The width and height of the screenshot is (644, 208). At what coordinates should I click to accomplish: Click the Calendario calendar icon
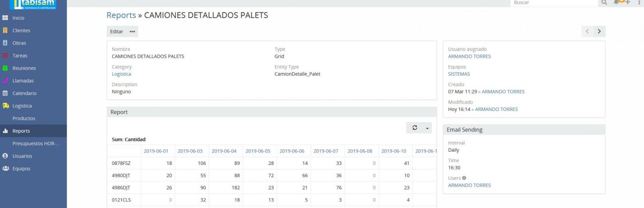pos(5,93)
